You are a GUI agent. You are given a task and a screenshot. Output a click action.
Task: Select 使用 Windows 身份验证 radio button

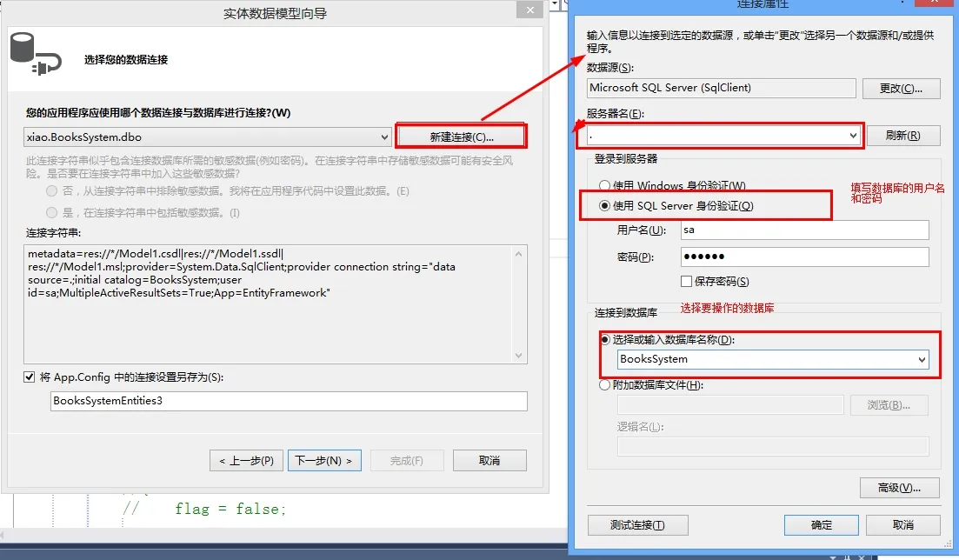pos(604,185)
